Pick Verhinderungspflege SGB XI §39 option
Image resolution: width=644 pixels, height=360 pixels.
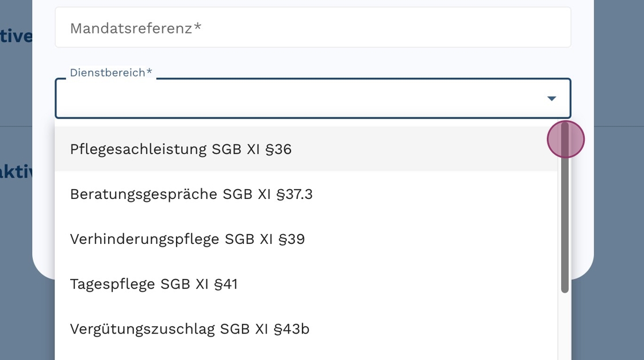(x=187, y=239)
